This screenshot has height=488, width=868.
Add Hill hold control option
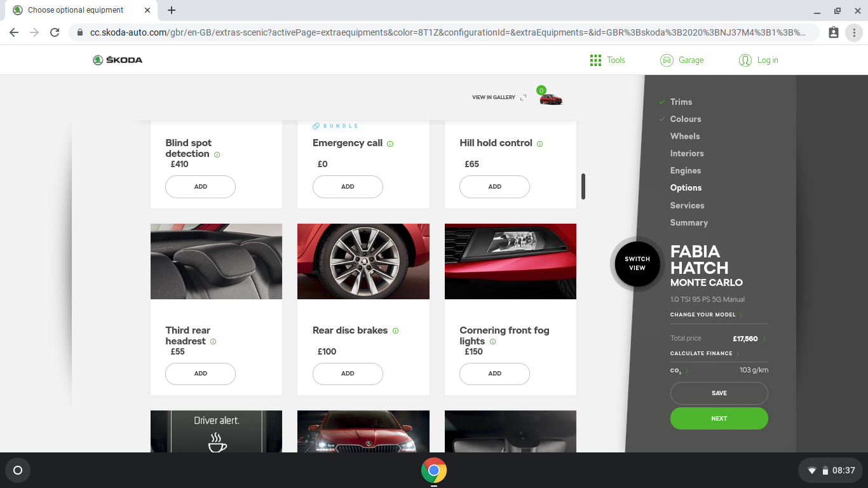(494, 187)
